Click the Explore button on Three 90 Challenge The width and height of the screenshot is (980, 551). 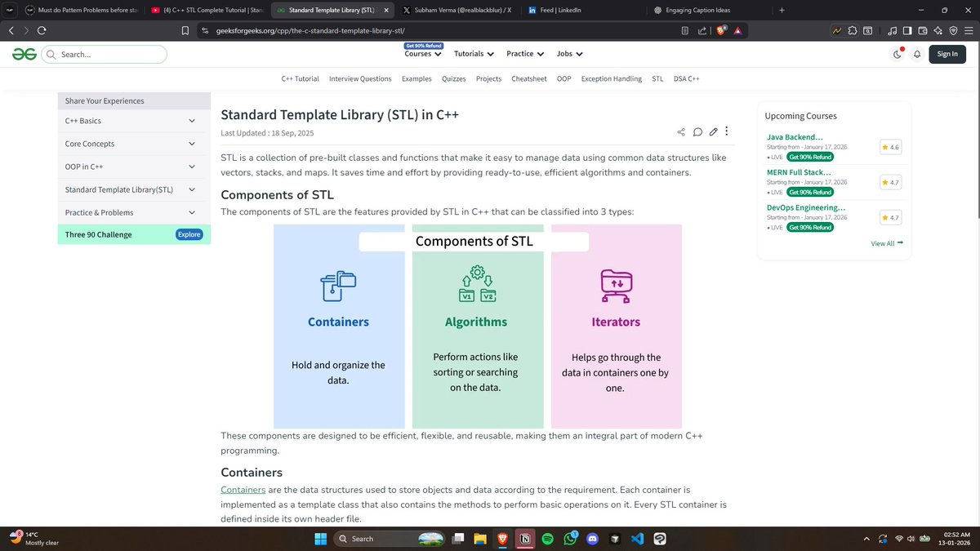point(189,234)
